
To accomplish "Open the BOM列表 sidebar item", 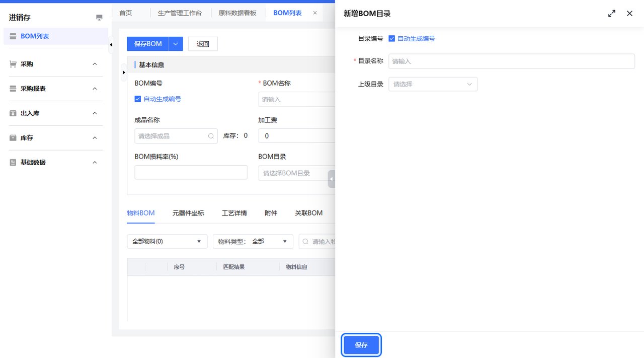I will pos(56,36).
